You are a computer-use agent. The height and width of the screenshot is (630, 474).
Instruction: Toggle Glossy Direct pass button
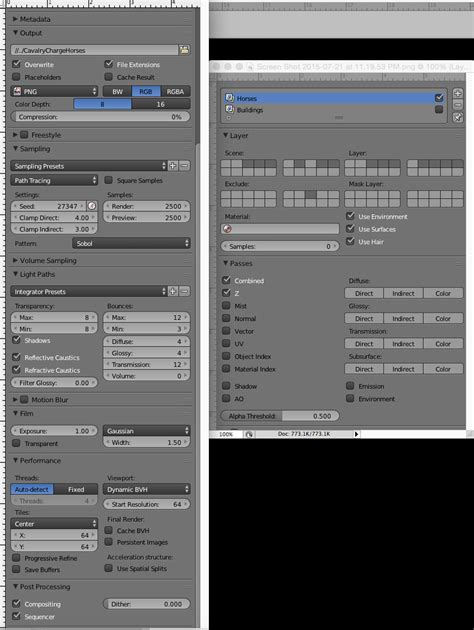click(364, 318)
